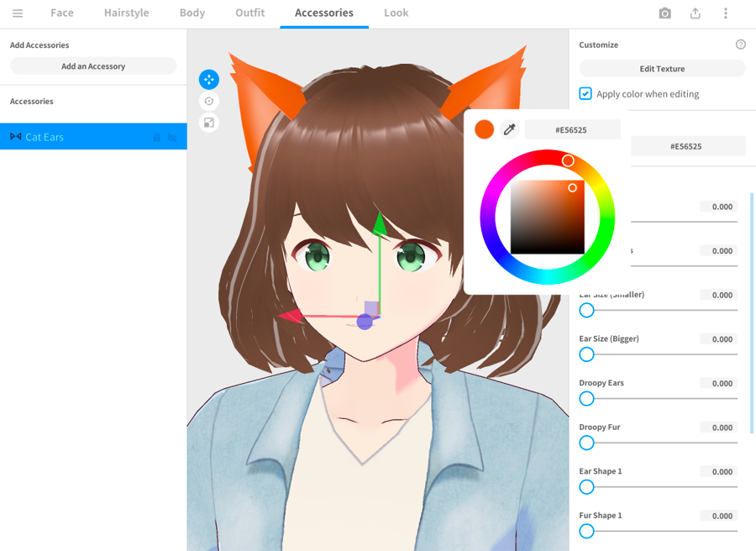
Task: Open the Outfit tab
Action: point(249,13)
